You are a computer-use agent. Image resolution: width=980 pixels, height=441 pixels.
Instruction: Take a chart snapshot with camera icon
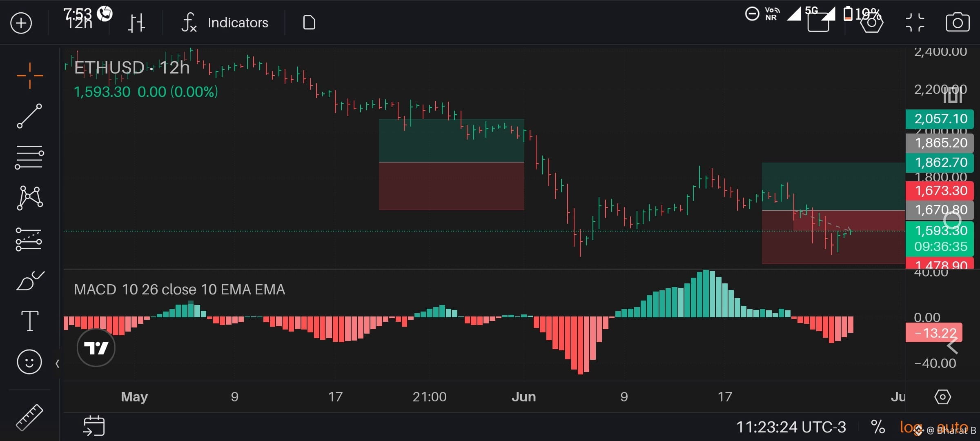[x=958, y=23]
